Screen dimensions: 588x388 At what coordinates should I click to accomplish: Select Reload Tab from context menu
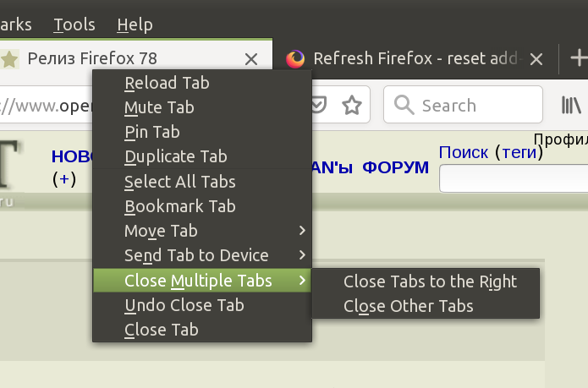pyautogui.click(x=167, y=83)
